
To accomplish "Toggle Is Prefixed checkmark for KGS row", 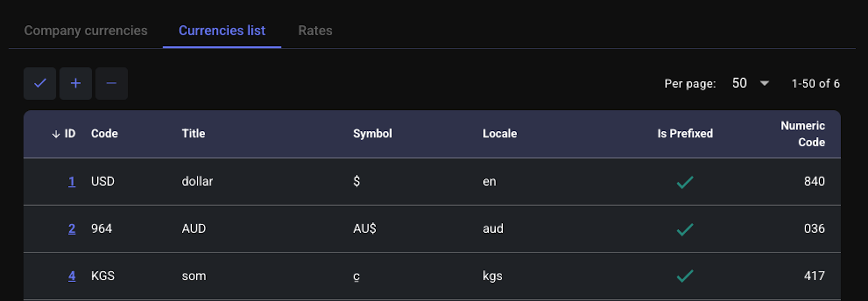I will (x=685, y=276).
